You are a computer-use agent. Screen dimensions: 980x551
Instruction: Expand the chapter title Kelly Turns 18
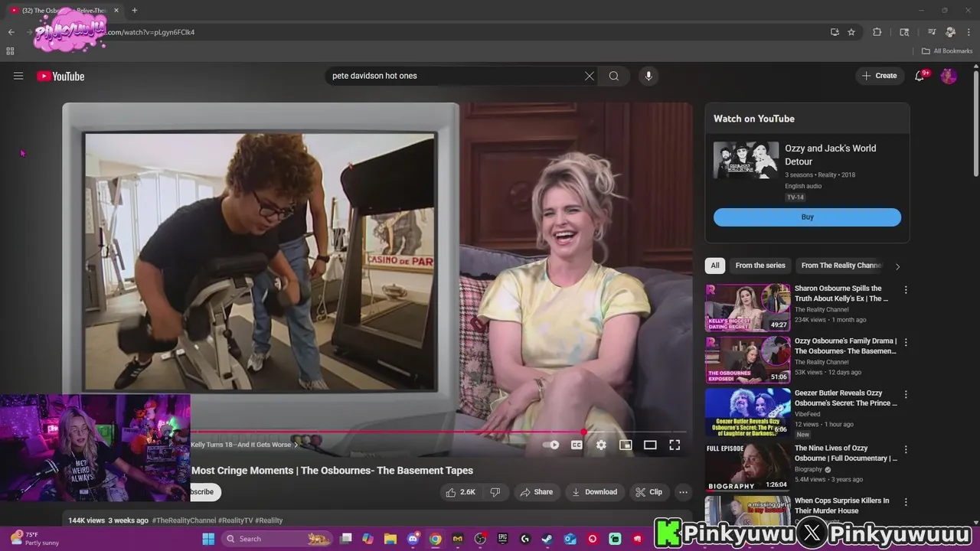[x=244, y=445]
